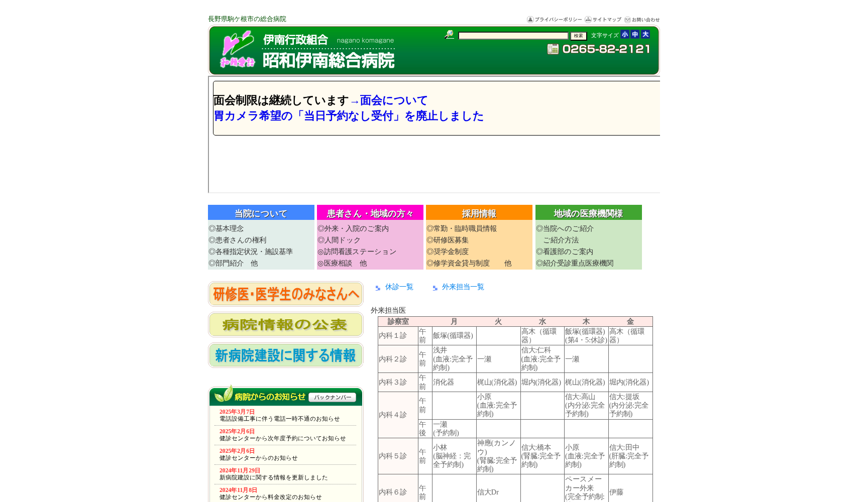
Task: Click the arrow icon beside 休診一覧
Action: pyautogui.click(x=377, y=288)
